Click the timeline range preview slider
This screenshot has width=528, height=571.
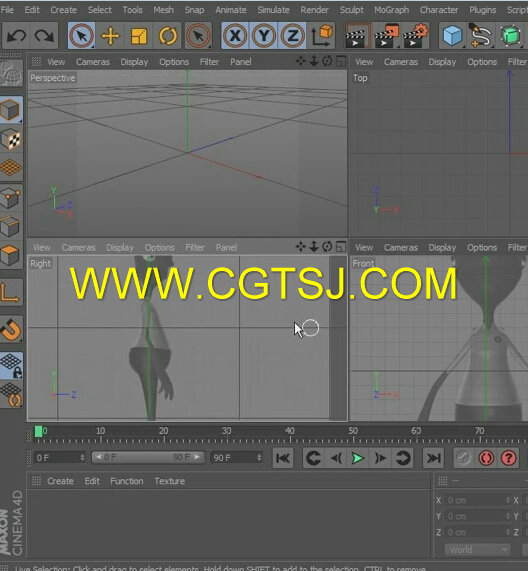[x=148, y=457]
